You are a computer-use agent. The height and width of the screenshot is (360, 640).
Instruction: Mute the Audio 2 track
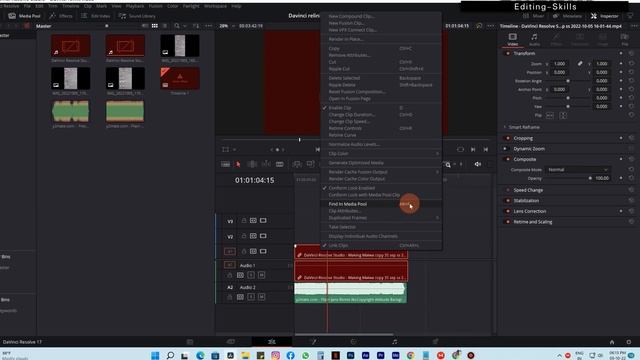coord(262,297)
